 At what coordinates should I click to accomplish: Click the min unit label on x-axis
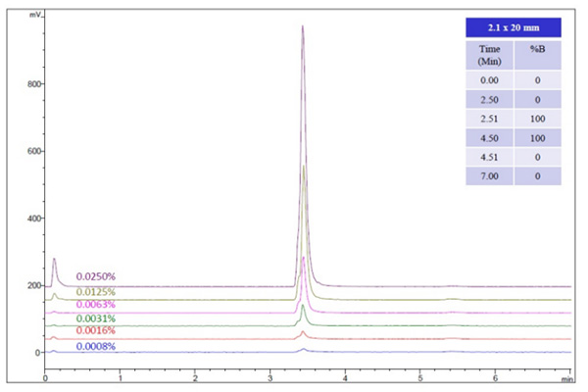567,376
